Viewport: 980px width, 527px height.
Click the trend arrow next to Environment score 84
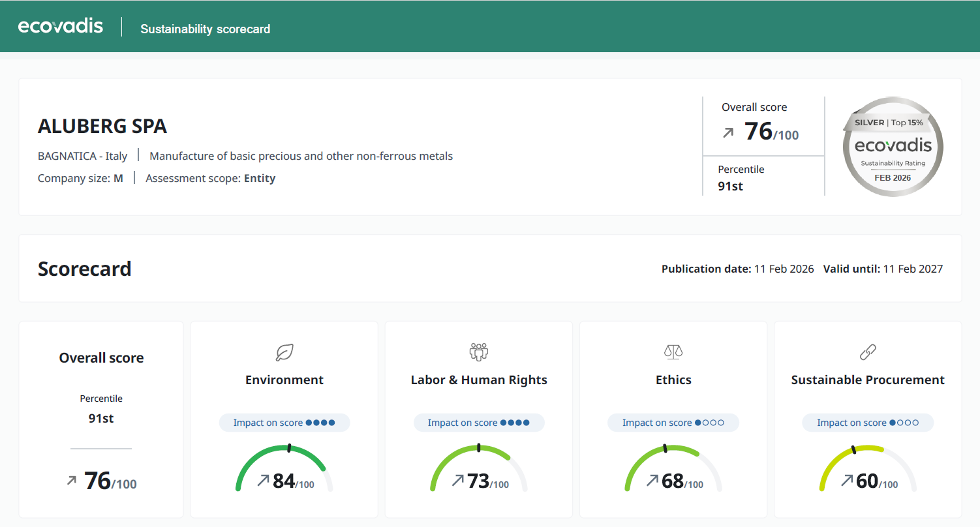[x=263, y=481]
